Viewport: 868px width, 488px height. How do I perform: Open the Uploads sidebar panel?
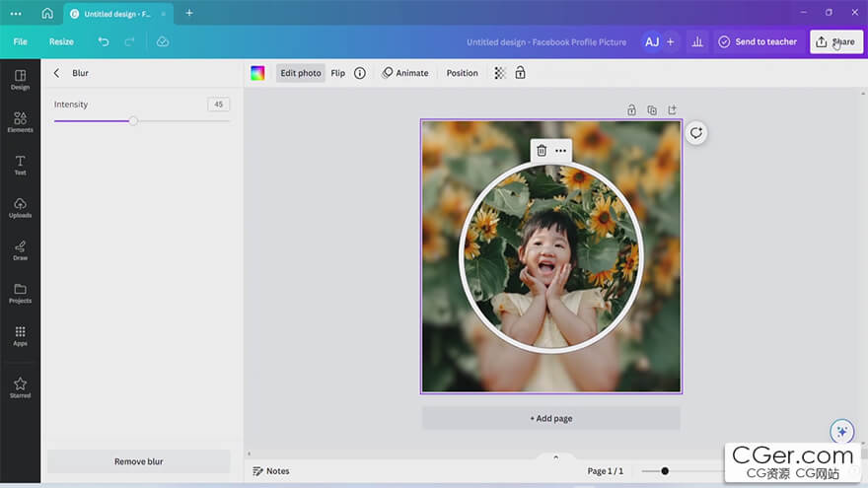pyautogui.click(x=20, y=207)
